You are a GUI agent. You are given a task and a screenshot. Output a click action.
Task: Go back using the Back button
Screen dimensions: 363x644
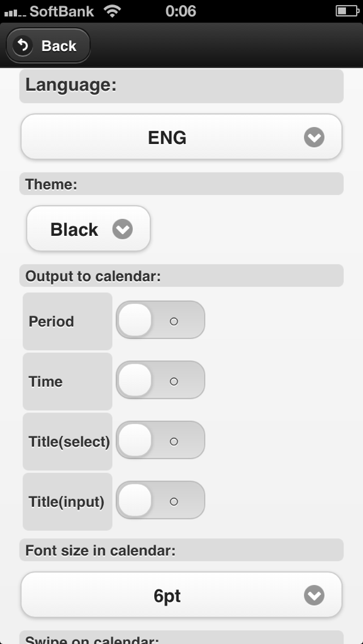pos(48,45)
